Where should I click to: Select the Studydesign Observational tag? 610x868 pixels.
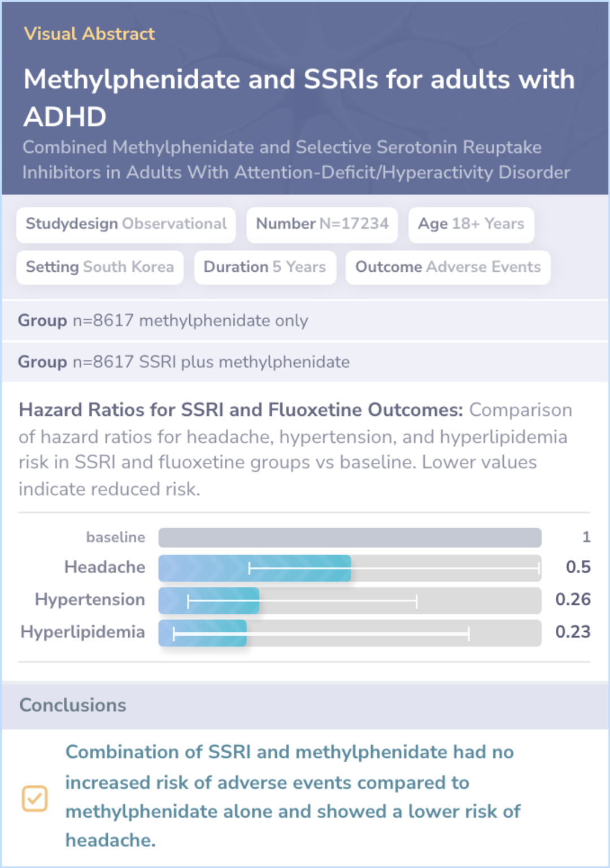coord(126,224)
